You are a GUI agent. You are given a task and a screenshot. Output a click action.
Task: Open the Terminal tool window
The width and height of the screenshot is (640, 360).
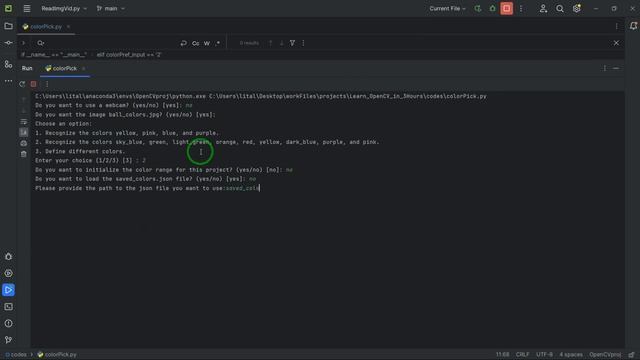(8, 307)
